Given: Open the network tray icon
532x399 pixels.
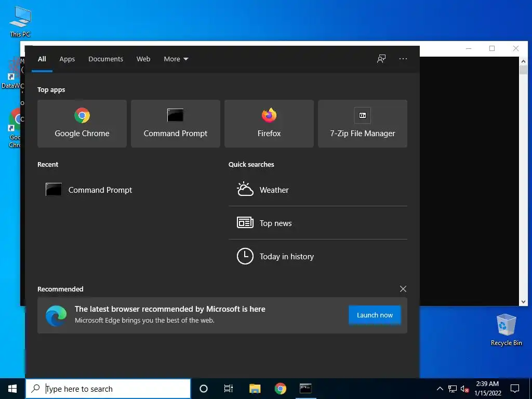Looking at the screenshot, I should (453, 389).
